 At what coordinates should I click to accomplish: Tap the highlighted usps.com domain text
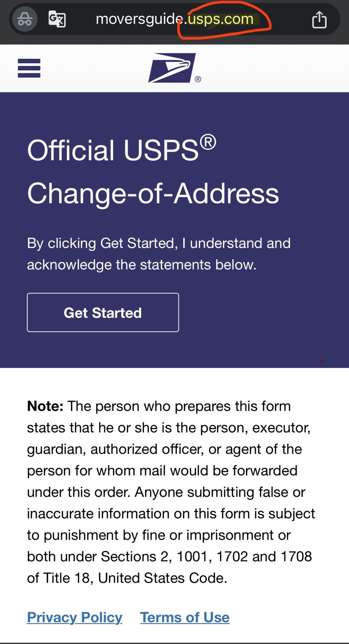[221, 19]
